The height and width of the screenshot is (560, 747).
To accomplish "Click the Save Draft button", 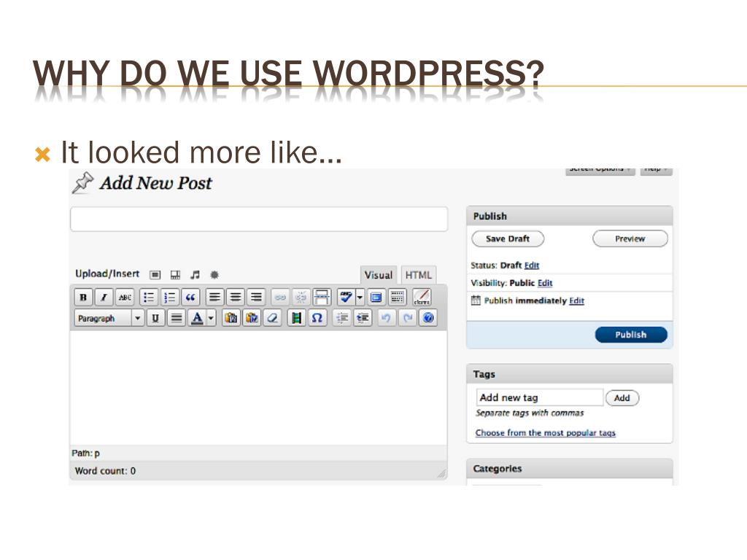I will coord(508,238).
